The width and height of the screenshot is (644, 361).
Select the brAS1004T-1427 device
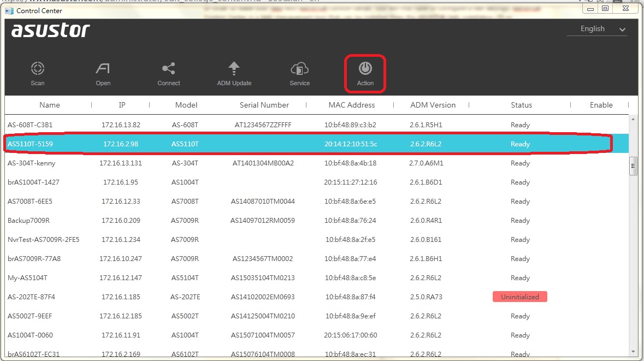click(x=33, y=182)
